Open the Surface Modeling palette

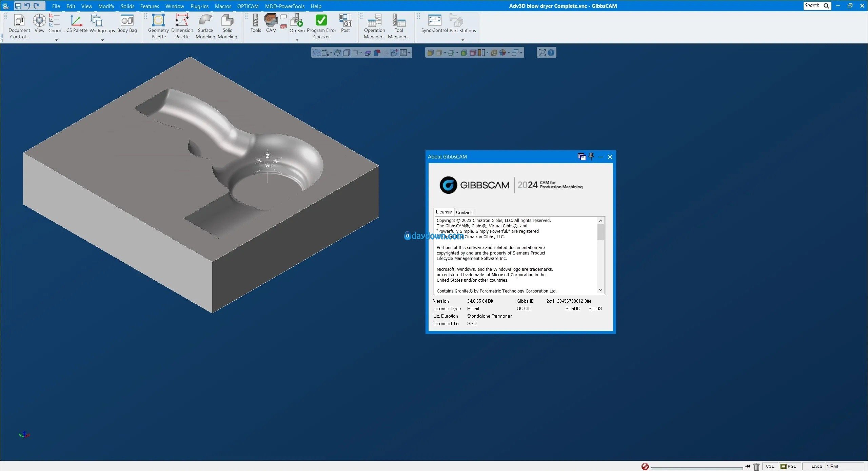click(x=205, y=26)
